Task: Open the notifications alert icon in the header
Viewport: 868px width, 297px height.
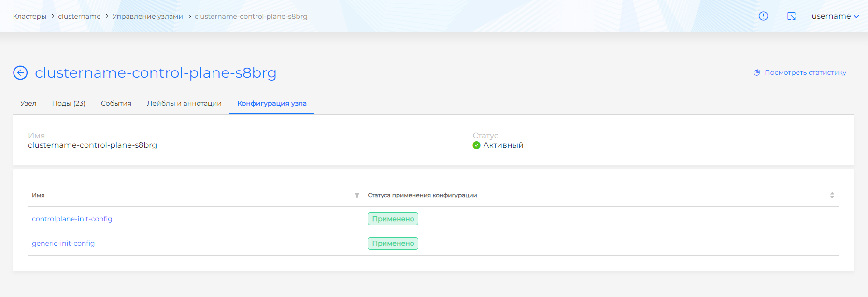Action: (763, 16)
